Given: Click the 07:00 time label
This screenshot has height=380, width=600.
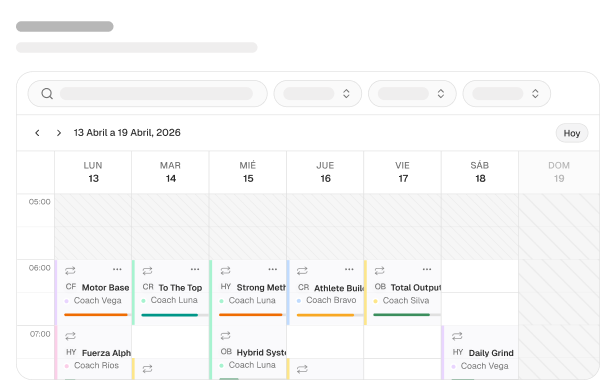Looking at the screenshot, I should click(40, 334).
